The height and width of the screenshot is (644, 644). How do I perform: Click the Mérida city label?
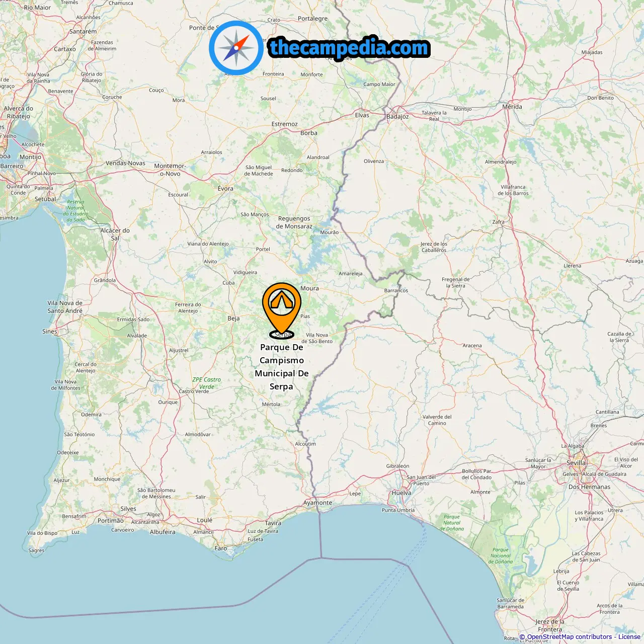512,107
